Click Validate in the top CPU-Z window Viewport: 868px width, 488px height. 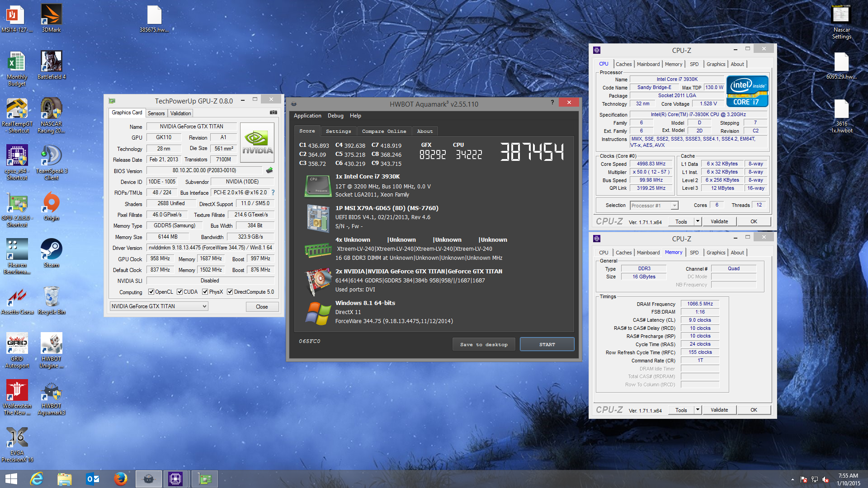[x=719, y=221]
